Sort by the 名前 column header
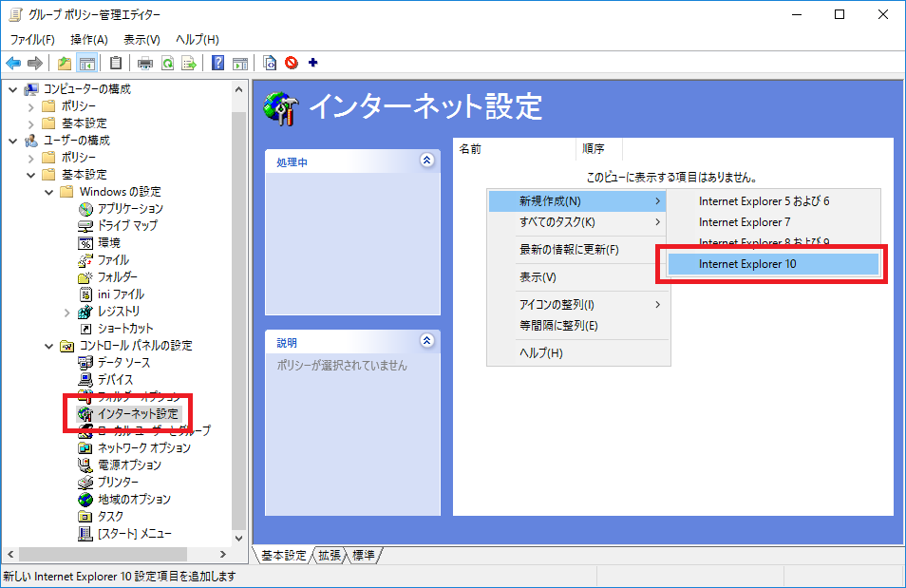 click(514, 149)
